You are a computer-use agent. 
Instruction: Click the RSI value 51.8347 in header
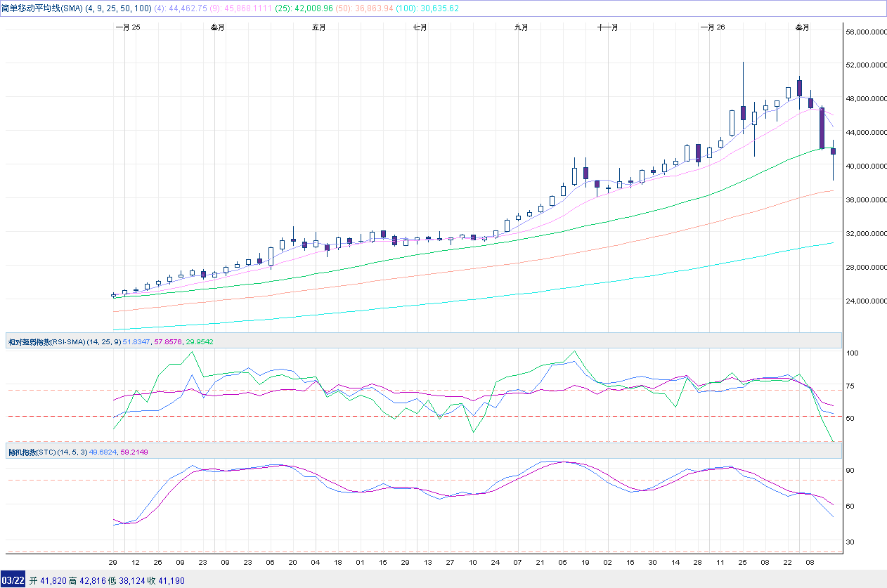[x=138, y=341]
